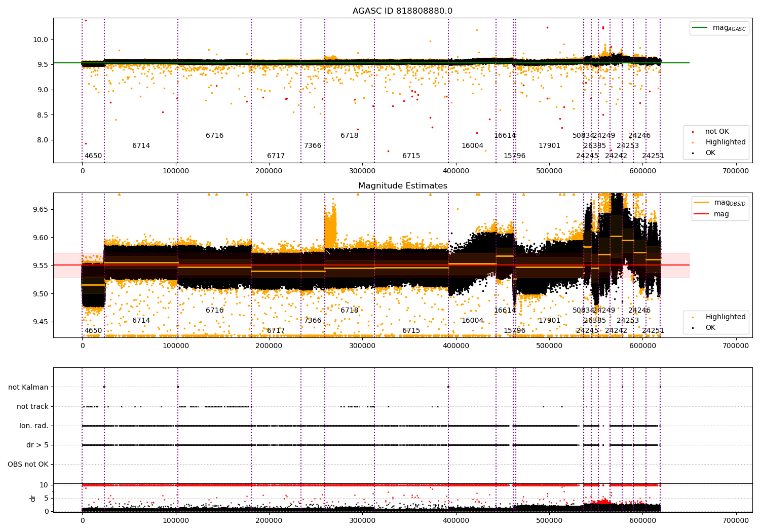Click obsid label 24251 in the top plot
Image resolution: width=760 pixels, height=532 pixels.
653,156
